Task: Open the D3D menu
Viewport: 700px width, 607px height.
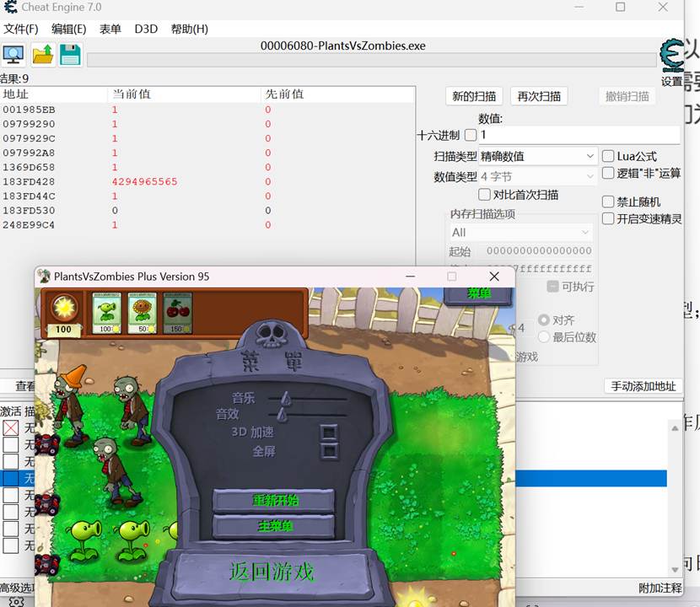Action: pos(146,29)
